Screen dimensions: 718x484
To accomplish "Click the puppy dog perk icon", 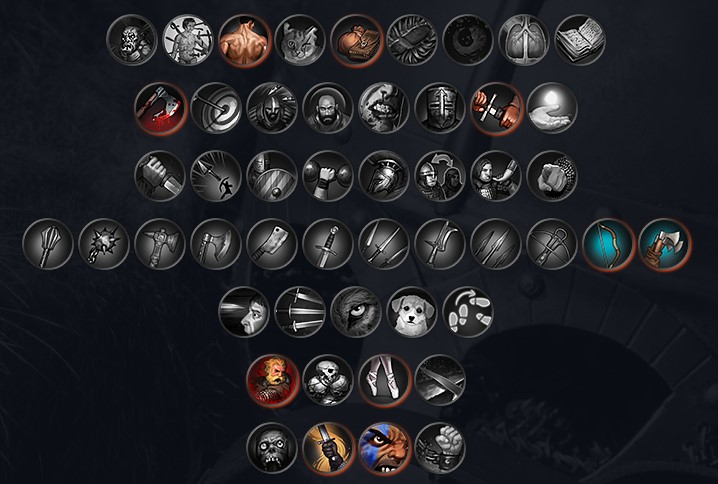I will tap(412, 312).
